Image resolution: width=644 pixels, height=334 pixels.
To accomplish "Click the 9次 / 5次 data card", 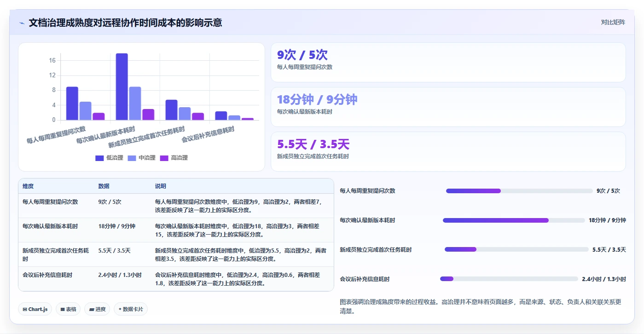I will click(448, 63).
